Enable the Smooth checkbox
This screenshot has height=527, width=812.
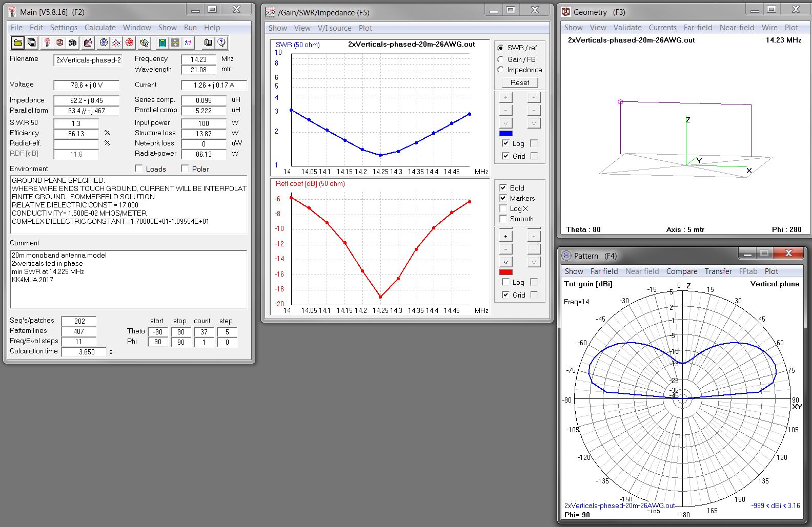[x=503, y=219]
